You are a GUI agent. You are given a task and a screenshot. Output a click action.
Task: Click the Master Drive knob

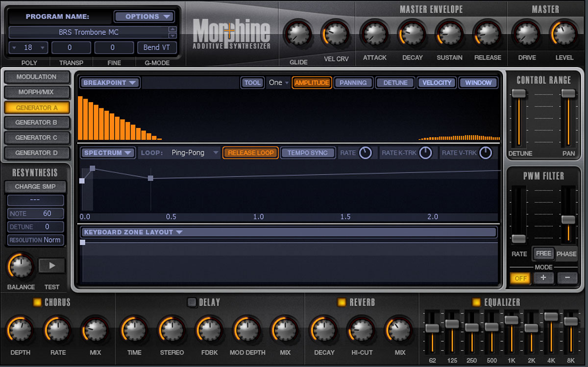coord(527,33)
